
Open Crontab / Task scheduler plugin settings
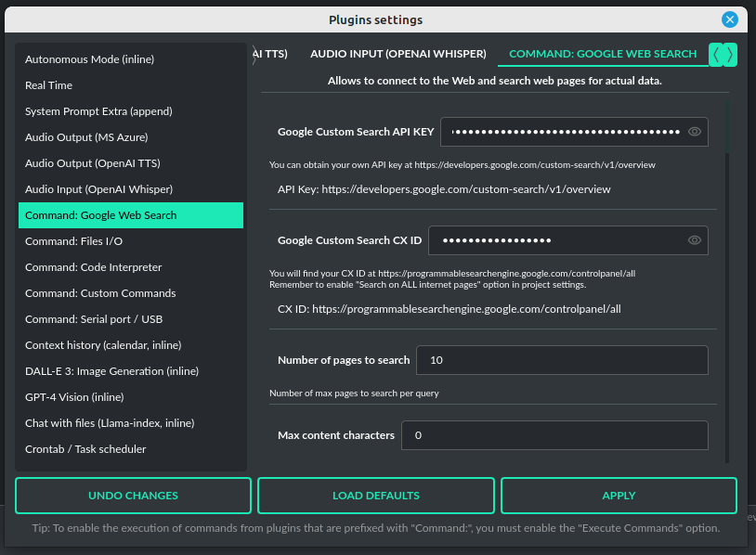pyautogui.click(x=85, y=448)
